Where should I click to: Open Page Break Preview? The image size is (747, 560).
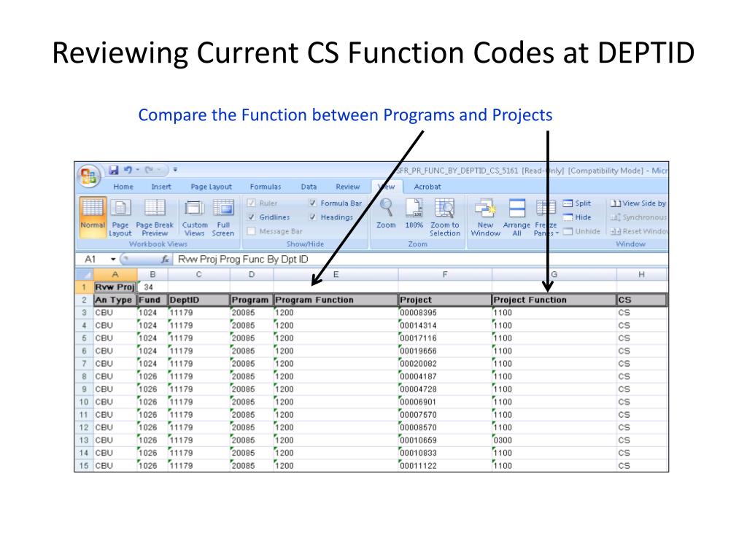(x=155, y=217)
